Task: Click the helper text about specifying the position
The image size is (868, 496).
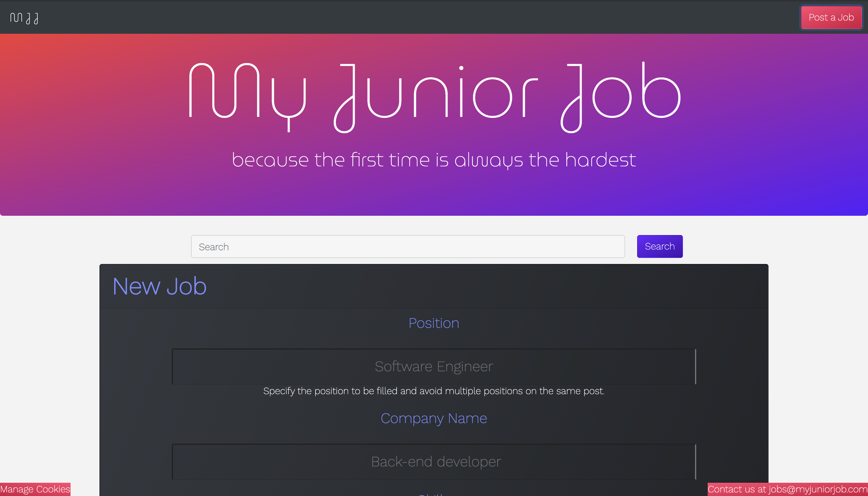Action: click(433, 391)
